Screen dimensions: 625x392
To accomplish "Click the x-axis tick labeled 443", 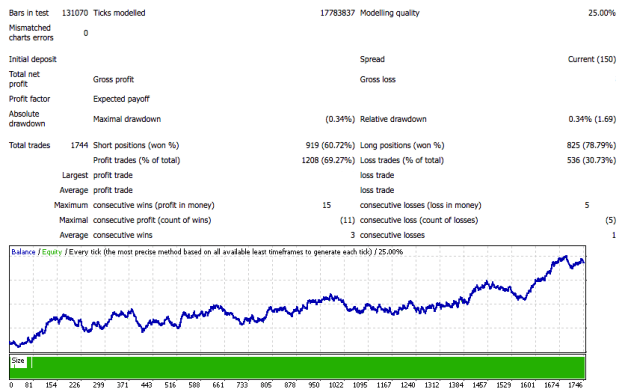I will [146, 385].
